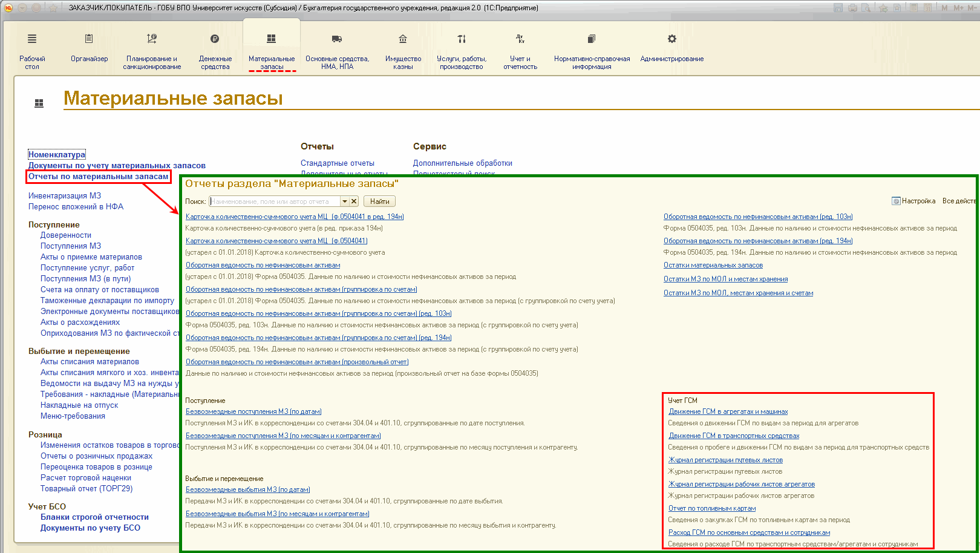Click the favorites star in title bar
980x553 pixels.
click(53, 8)
